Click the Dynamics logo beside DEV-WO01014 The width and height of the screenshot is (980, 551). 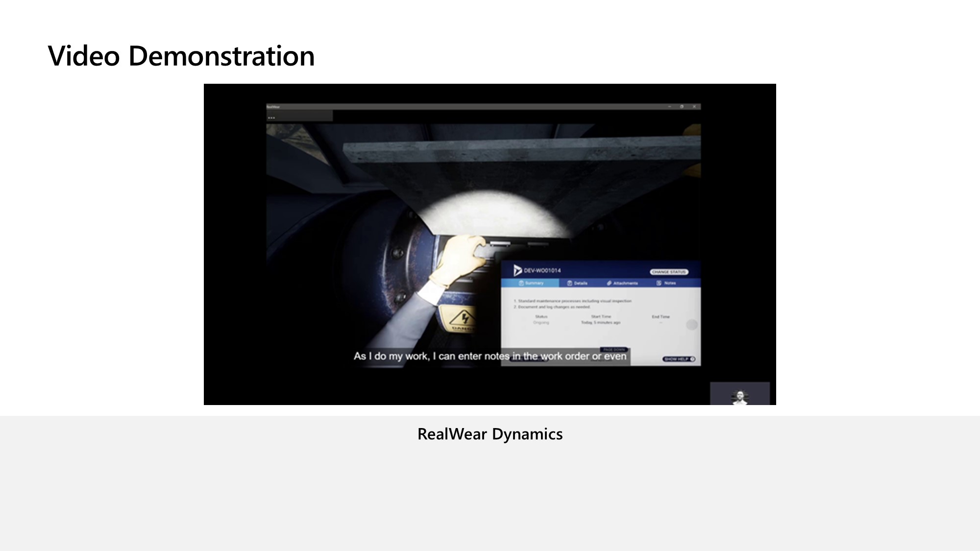[x=517, y=270]
